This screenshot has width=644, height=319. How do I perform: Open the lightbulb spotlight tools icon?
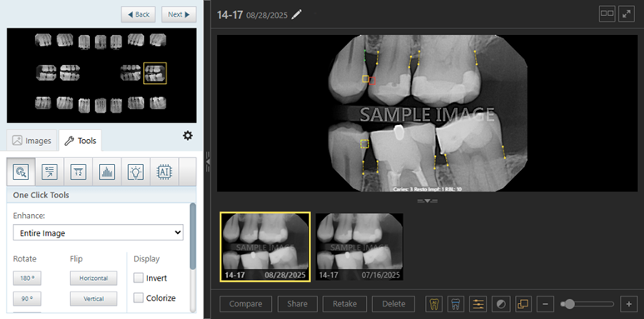[x=136, y=172]
